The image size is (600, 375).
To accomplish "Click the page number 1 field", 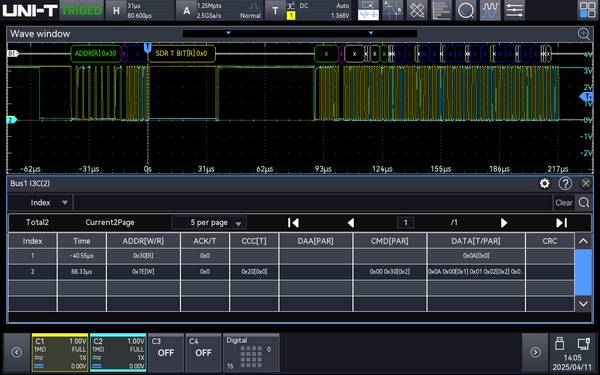I will 405,223.
